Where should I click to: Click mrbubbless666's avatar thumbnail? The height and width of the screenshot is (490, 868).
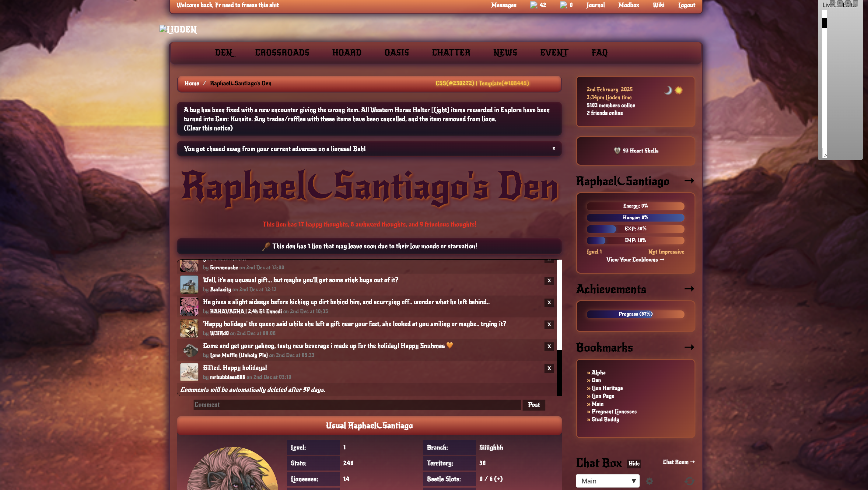[x=189, y=372]
